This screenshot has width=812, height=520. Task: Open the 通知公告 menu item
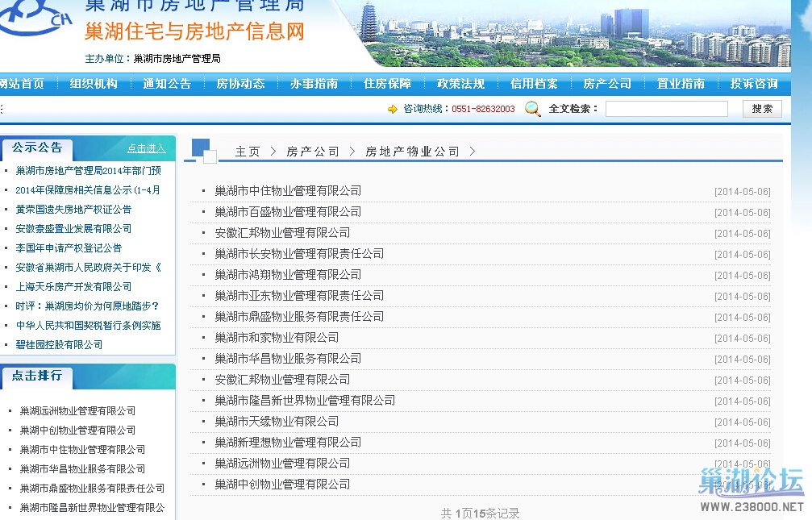point(167,84)
